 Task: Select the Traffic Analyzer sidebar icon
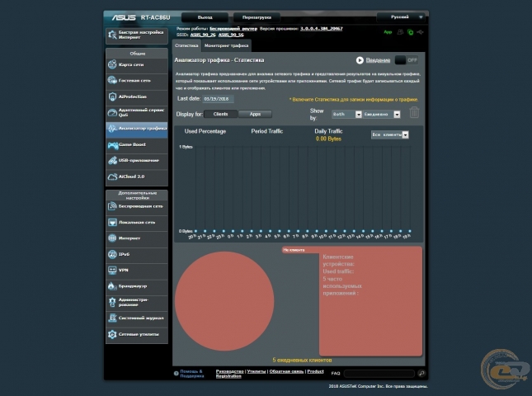[112, 128]
